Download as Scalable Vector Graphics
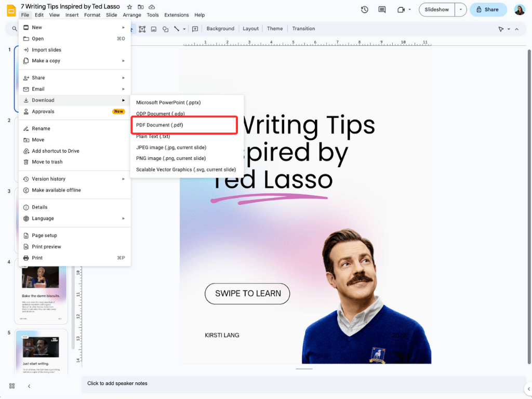Screen dimensions: 532x399 [x=187, y=170]
